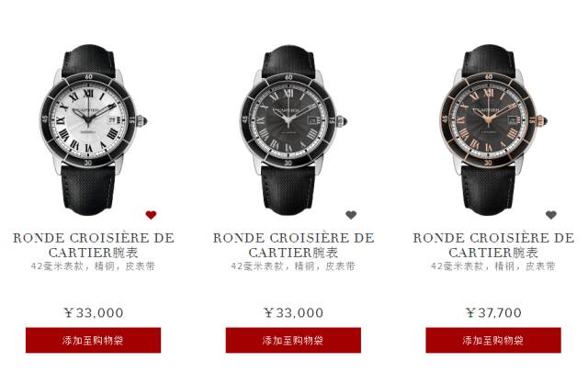Open the rose gold accented watch image

pos(493,130)
